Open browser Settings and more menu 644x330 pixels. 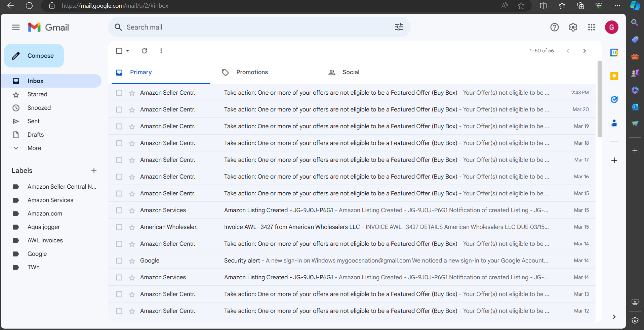(617, 6)
